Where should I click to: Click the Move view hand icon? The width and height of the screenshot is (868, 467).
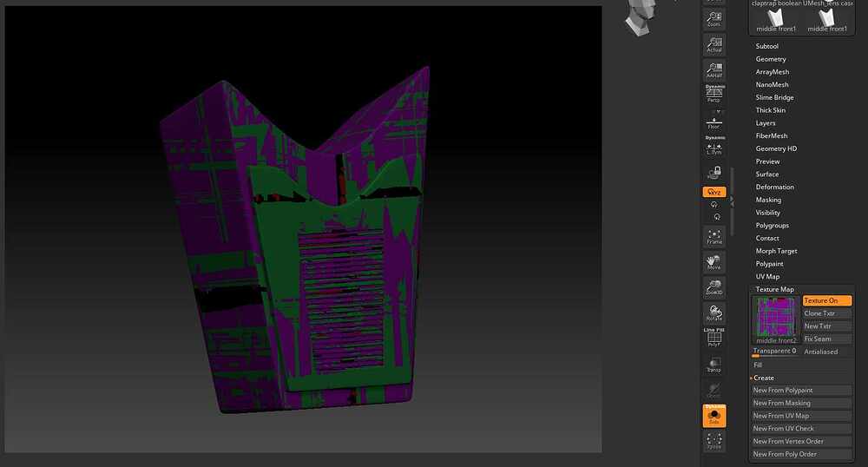(714, 262)
